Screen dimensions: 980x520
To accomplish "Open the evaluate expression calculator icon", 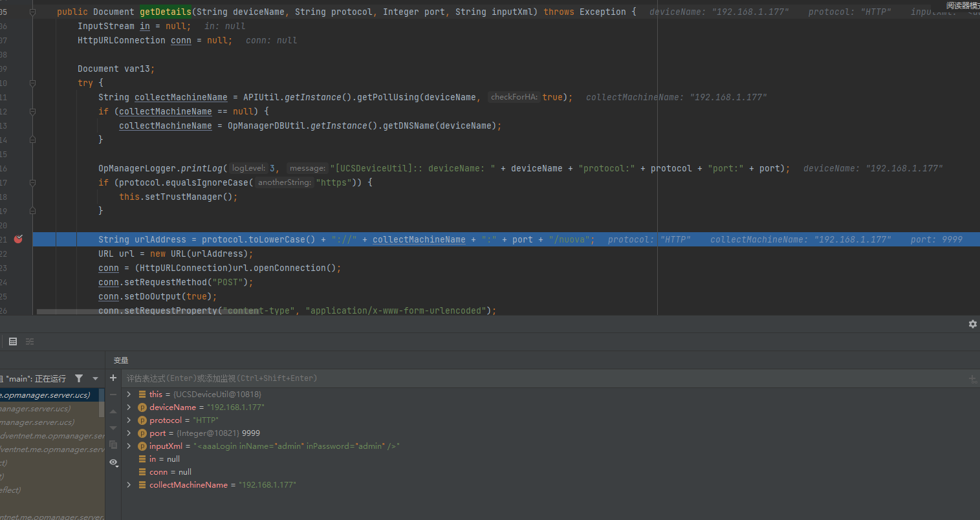I will [13, 341].
